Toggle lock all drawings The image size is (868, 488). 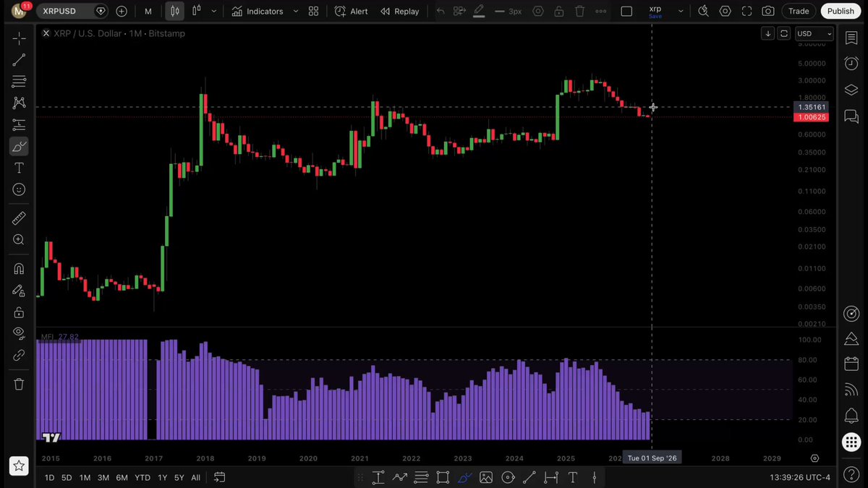click(19, 312)
